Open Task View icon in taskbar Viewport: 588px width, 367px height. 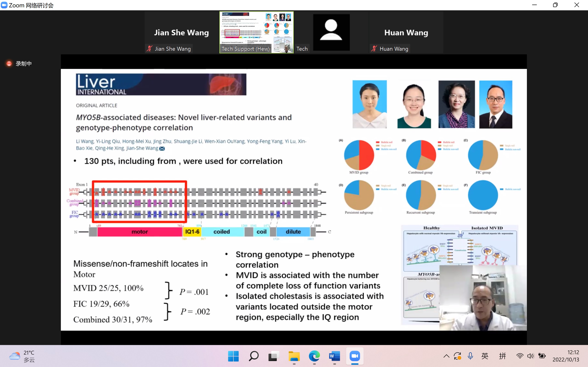pyautogui.click(x=274, y=356)
